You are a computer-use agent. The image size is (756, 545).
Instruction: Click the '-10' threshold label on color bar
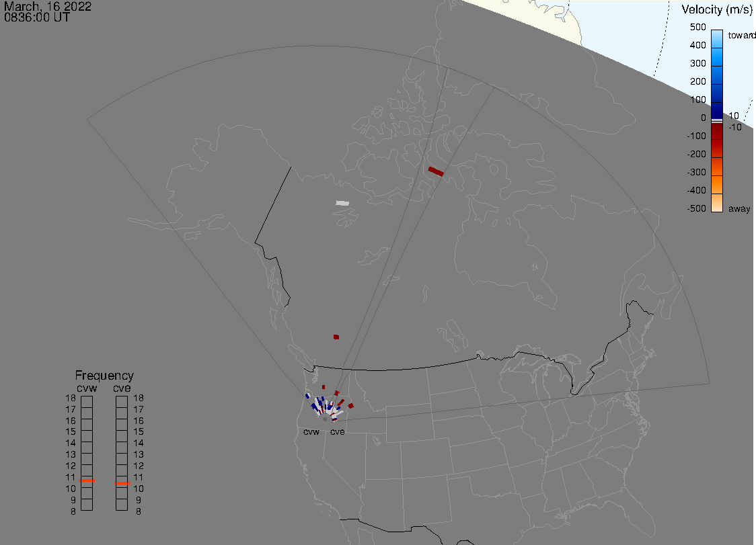point(734,127)
